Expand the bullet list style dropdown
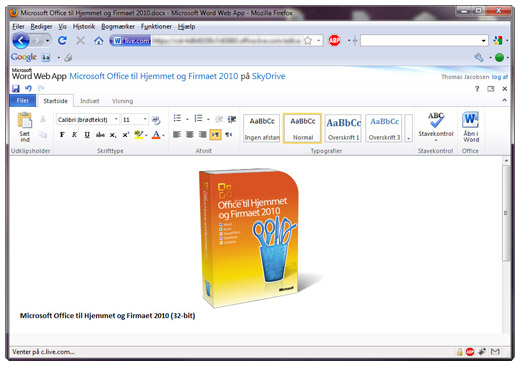 coord(187,119)
